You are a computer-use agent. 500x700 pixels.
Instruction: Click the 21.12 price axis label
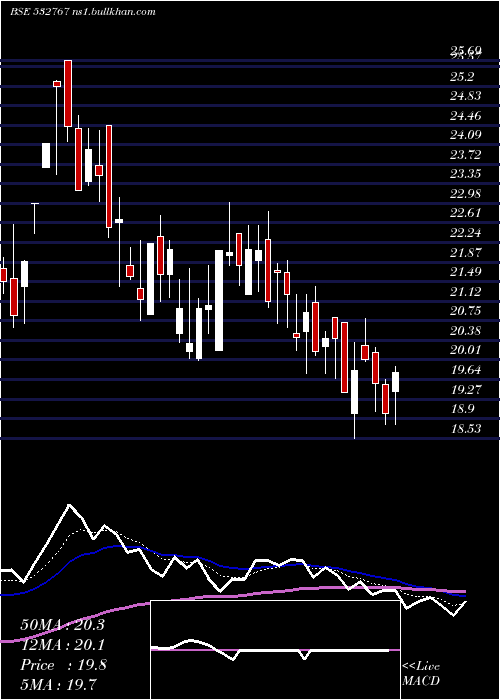click(x=466, y=292)
